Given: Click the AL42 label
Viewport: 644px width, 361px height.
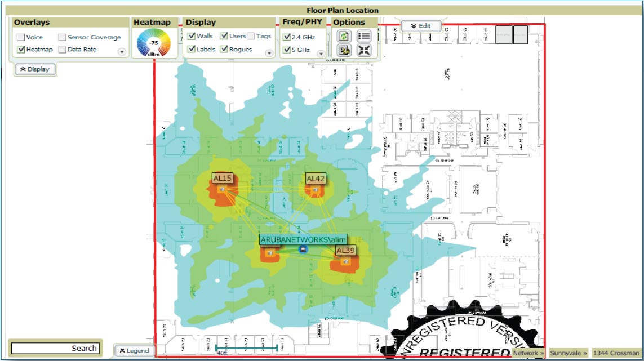Looking at the screenshot, I should click(x=316, y=179).
